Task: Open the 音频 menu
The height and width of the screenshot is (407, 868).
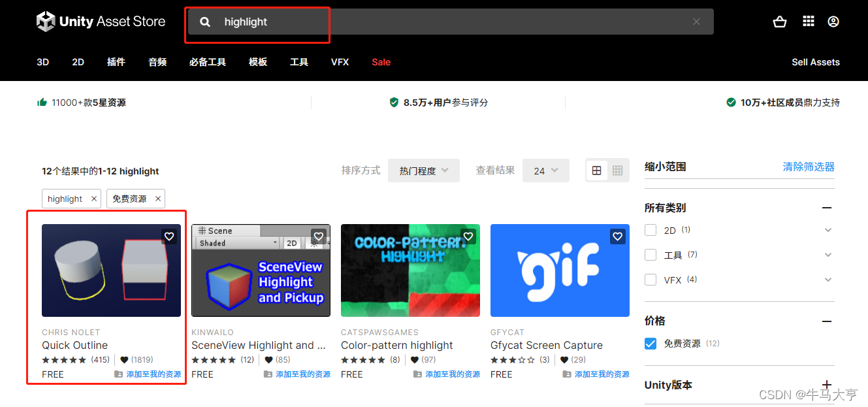Action: click(x=157, y=62)
